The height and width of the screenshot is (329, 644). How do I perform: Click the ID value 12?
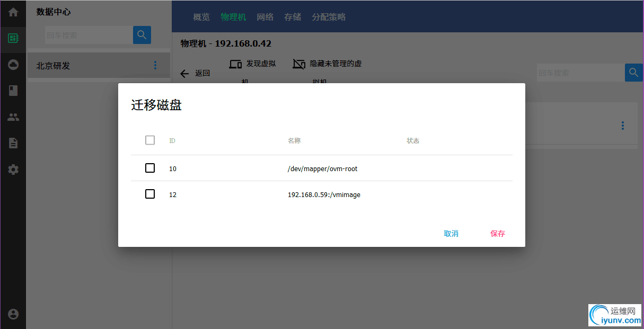[x=173, y=195]
